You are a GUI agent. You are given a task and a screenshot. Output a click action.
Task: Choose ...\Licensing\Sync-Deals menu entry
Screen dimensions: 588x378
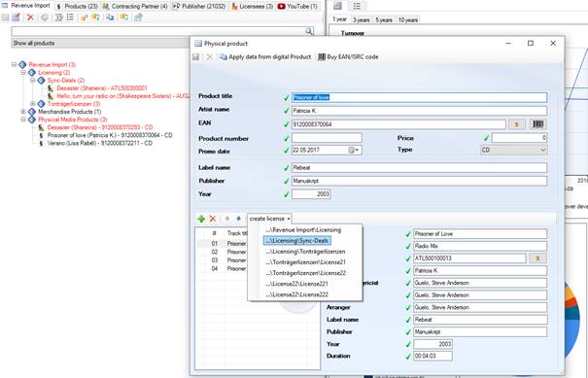click(x=297, y=241)
